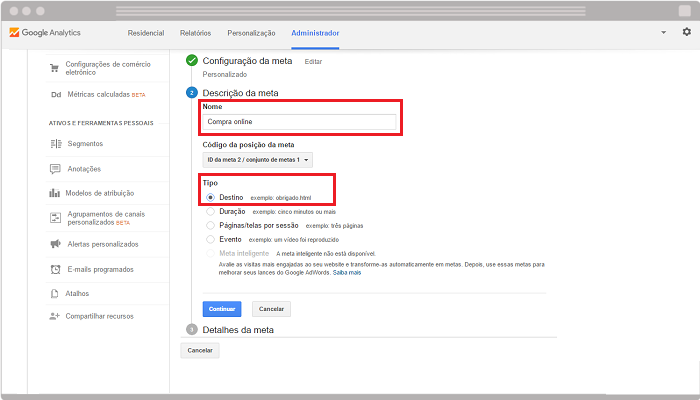Open Compartilhar recursos
The height and width of the screenshot is (400, 700).
coord(100,316)
